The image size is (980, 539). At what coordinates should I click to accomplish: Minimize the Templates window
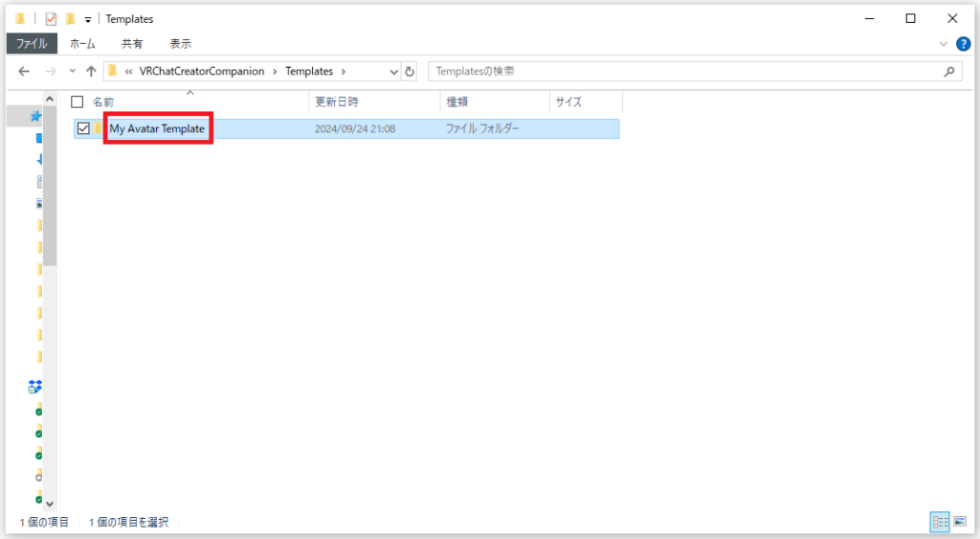click(x=869, y=19)
